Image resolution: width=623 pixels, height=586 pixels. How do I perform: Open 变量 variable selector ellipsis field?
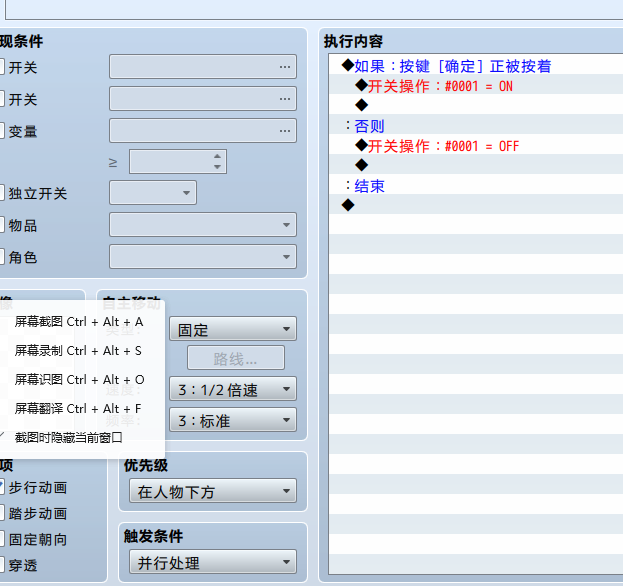(203, 130)
